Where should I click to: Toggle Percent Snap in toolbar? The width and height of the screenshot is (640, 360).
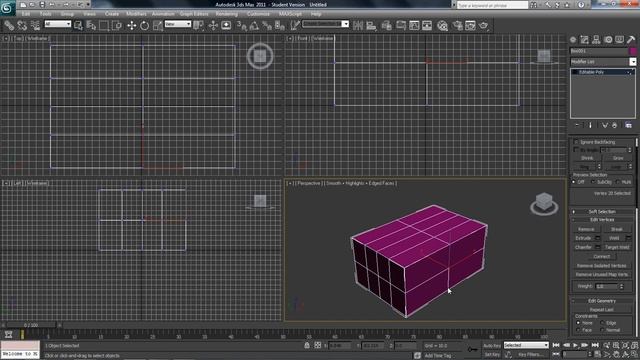pyautogui.click(x=267, y=26)
